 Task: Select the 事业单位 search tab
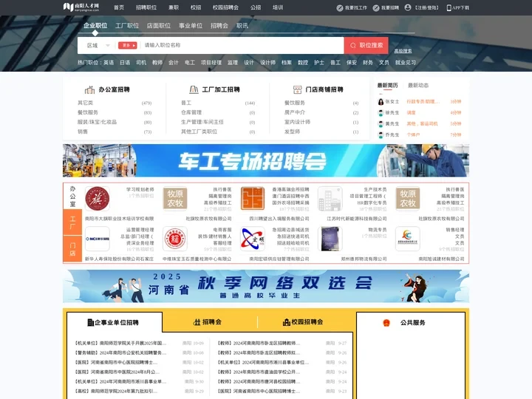tap(191, 25)
